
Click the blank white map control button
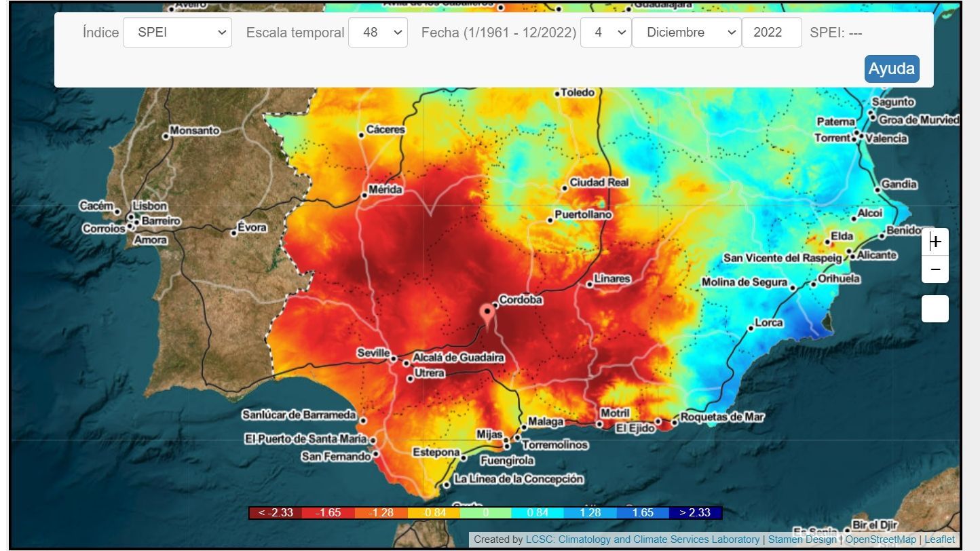coord(935,309)
